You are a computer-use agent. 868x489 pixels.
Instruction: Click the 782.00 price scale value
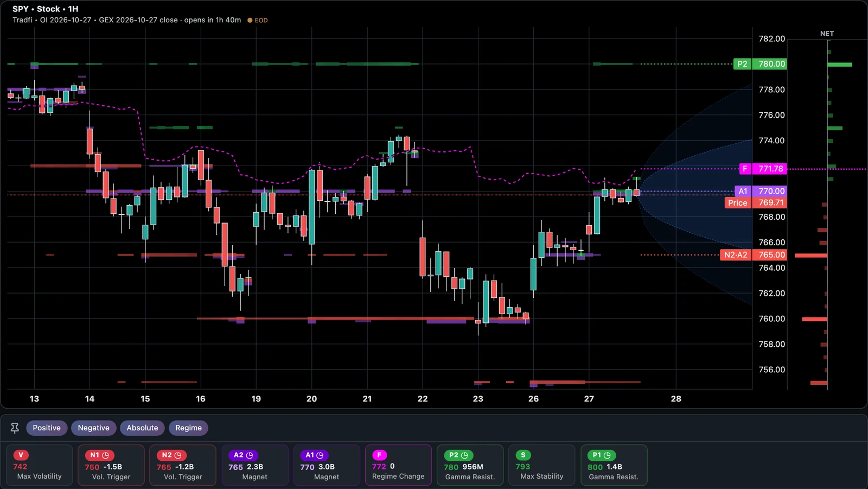[771, 39]
